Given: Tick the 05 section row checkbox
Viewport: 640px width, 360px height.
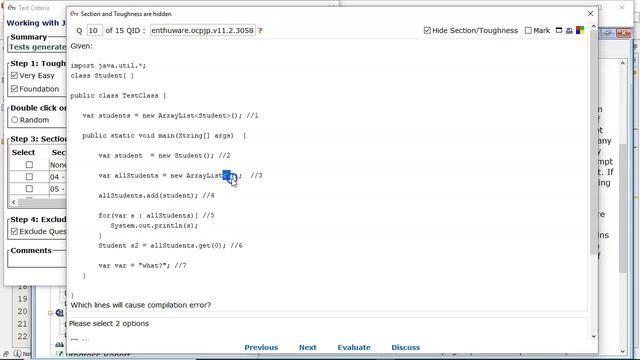Looking at the screenshot, I should (x=29, y=189).
